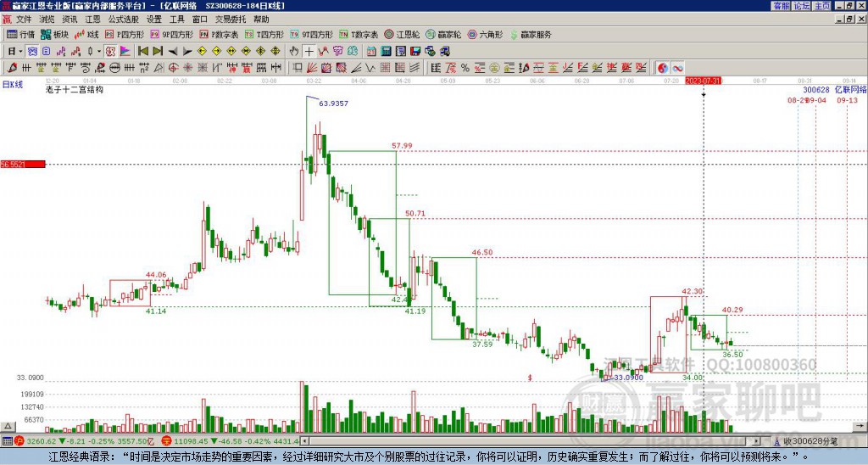Open the 板块 sector view

tap(53, 34)
